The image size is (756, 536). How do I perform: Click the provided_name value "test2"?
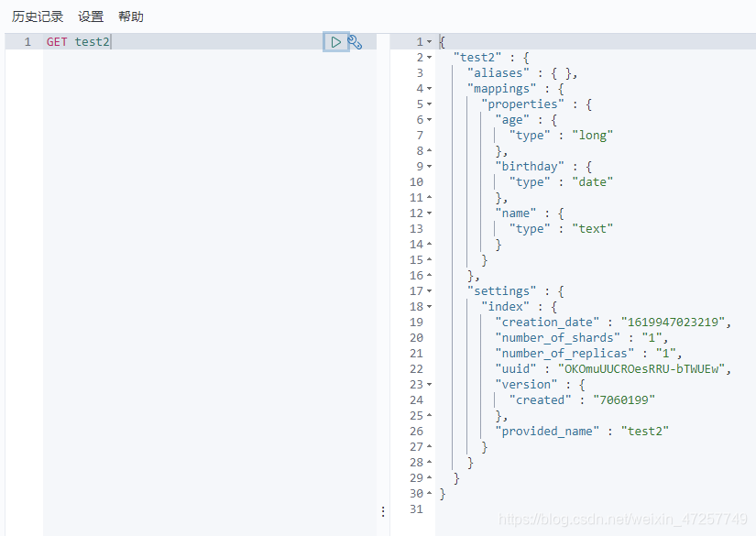(644, 432)
